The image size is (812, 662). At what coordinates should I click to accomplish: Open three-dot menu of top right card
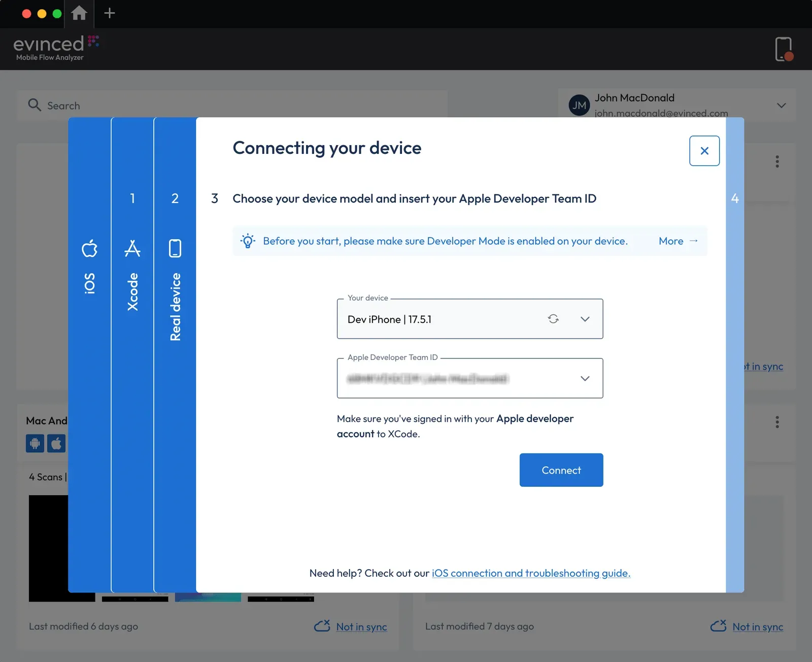point(777,161)
